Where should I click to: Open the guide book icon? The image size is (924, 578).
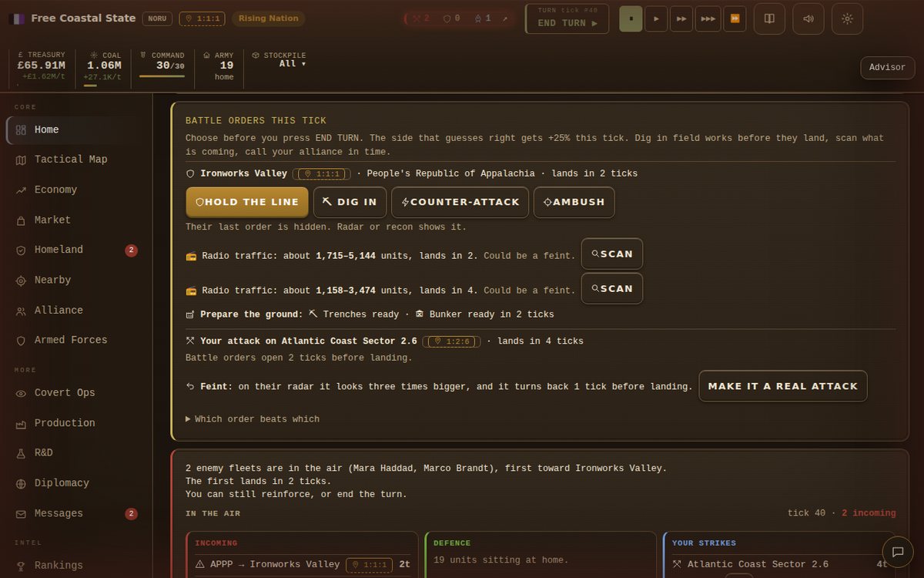769,18
